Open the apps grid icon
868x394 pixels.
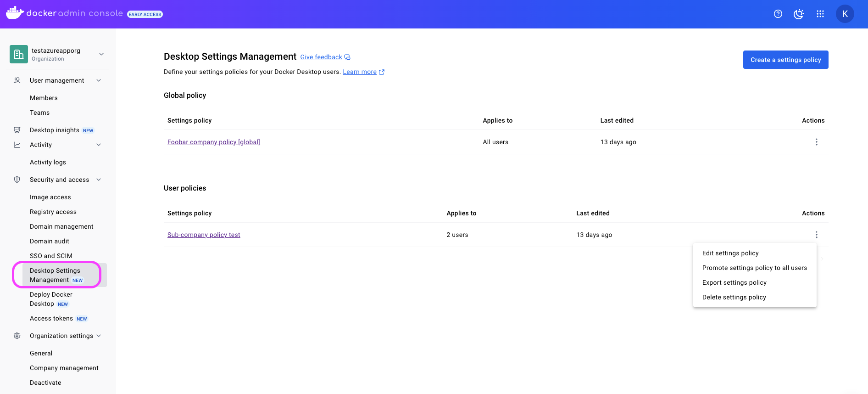(820, 14)
